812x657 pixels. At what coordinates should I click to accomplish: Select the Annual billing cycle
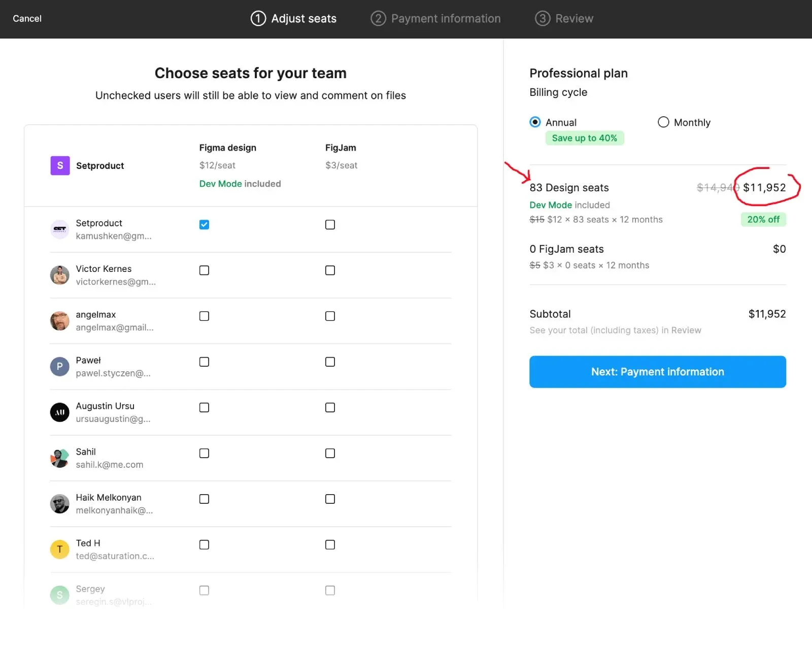(535, 122)
